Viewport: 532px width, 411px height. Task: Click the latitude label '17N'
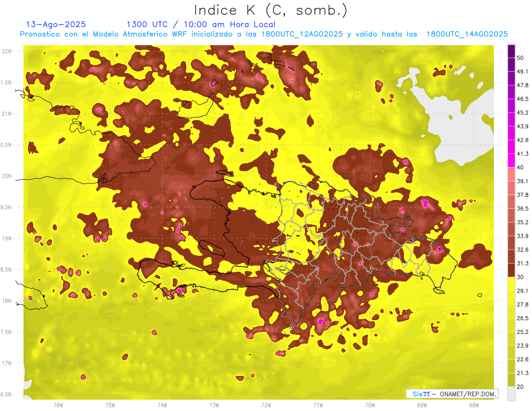pyautogui.click(x=7, y=363)
